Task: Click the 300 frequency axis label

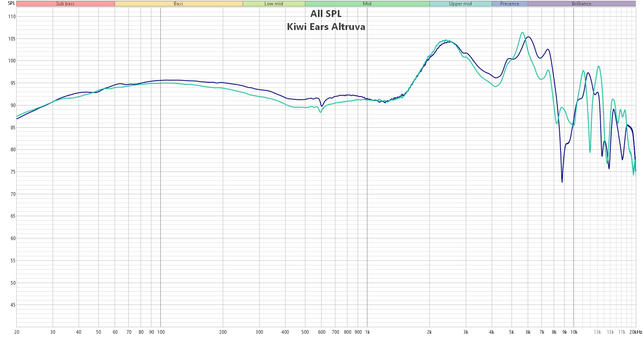Action: [259, 332]
